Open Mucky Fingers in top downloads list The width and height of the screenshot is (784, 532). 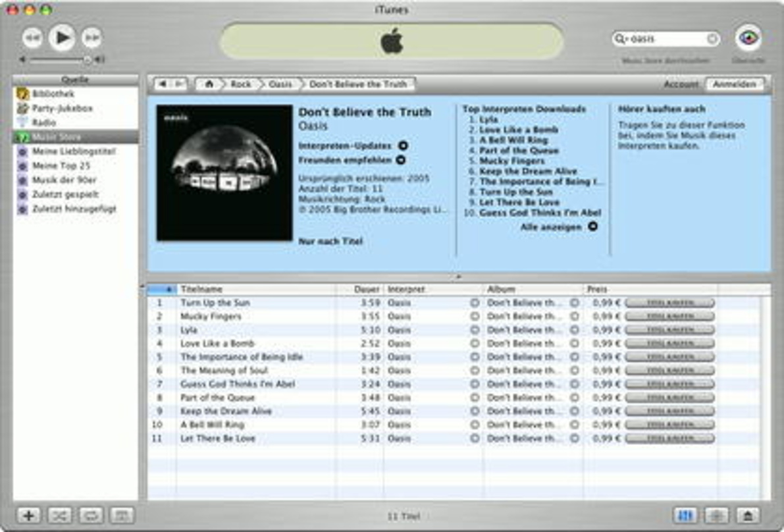[x=512, y=161]
